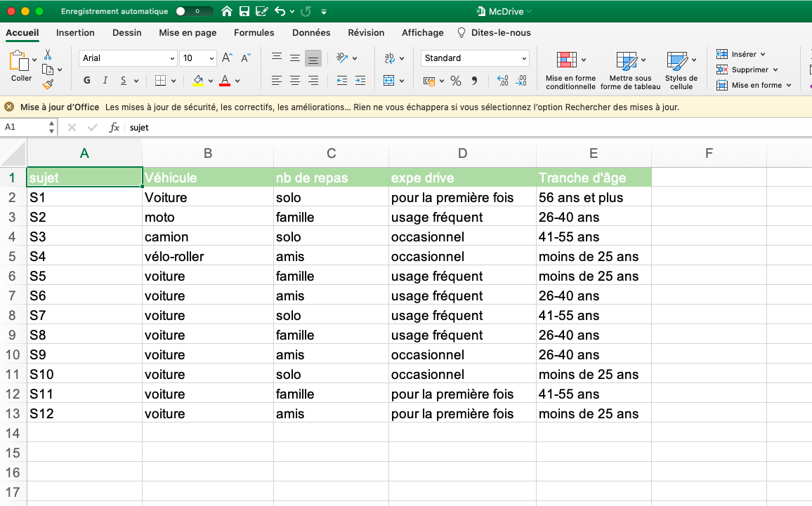Screen dimensions: 812x506
Task: Toggle bold G formatting
Action: point(87,81)
